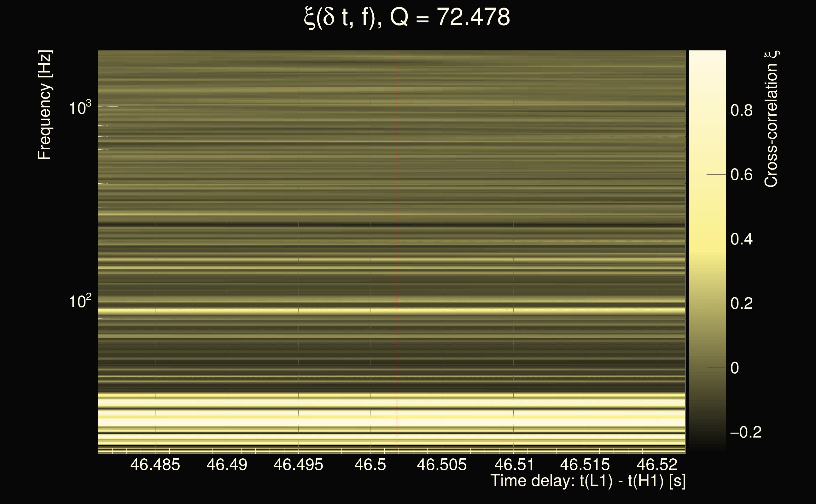
Task: Click the –0.2 colorbar tick label
Action: click(x=746, y=432)
